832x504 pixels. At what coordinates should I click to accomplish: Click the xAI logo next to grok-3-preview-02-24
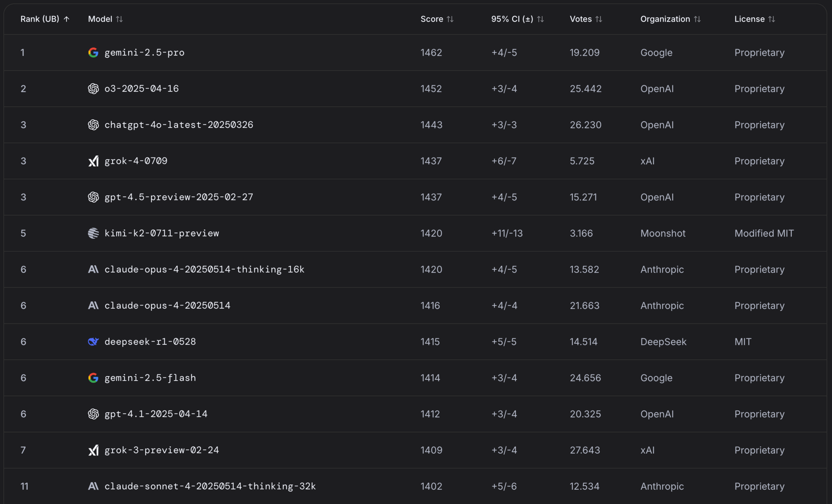point(93,450)
